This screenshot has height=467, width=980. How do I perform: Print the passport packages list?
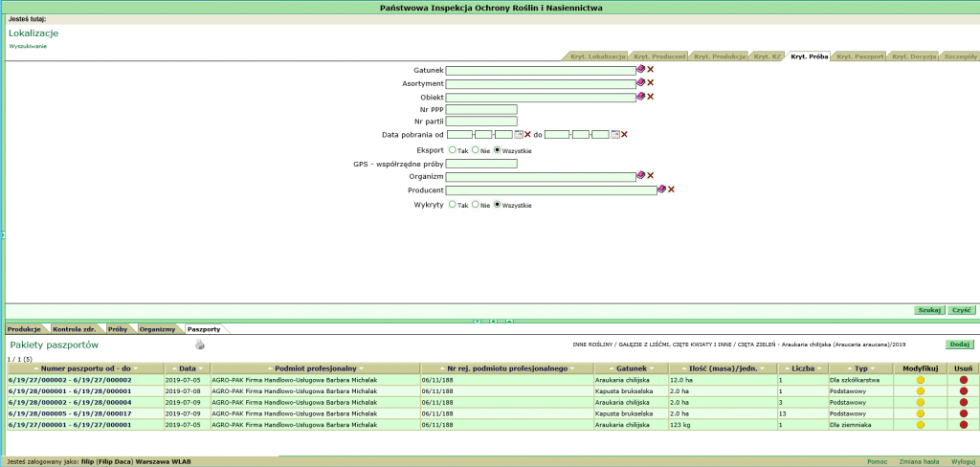(200, 345)
